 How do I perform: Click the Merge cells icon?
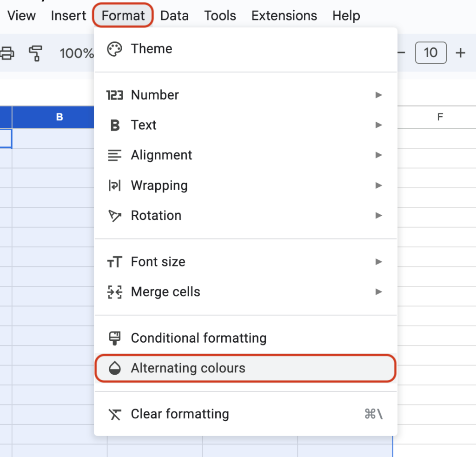[x=114, y=291]
